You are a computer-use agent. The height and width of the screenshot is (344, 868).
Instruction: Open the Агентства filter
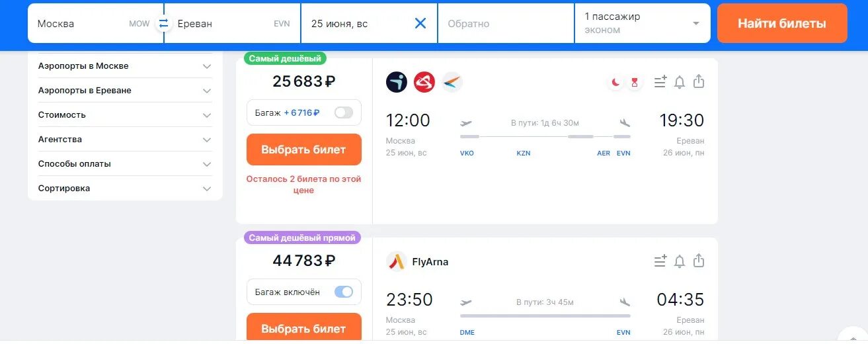[x=126, y=140]
